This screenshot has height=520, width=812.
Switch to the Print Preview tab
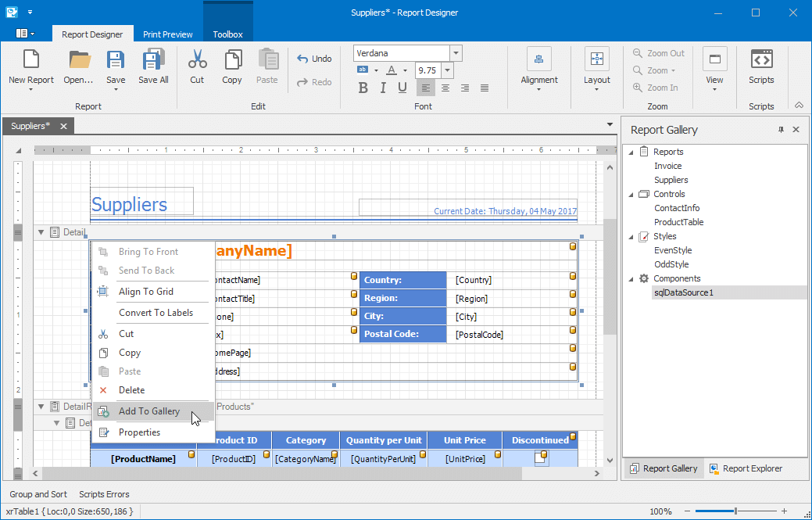pos(167,34)
